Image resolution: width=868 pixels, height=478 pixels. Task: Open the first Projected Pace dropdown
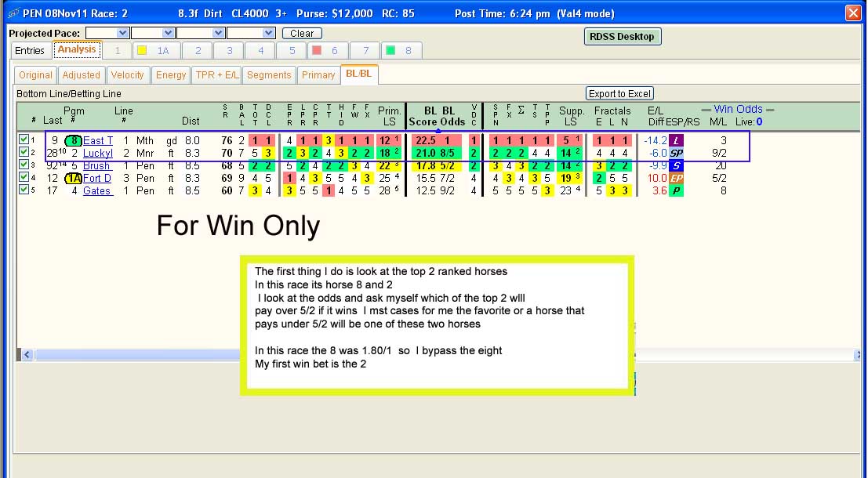[123, 33]
